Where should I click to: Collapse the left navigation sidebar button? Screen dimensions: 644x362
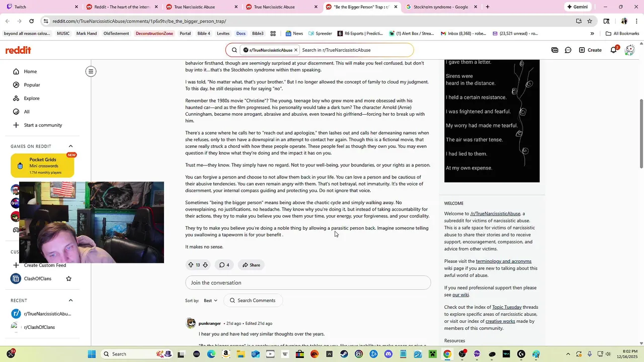click(91, 71)
